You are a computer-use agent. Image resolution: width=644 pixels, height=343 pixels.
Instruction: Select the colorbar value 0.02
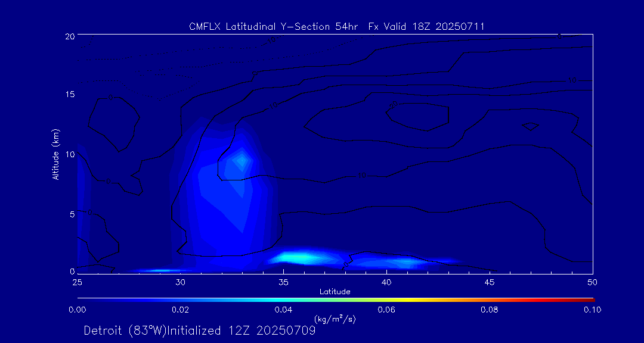click(x=180, y=310)
